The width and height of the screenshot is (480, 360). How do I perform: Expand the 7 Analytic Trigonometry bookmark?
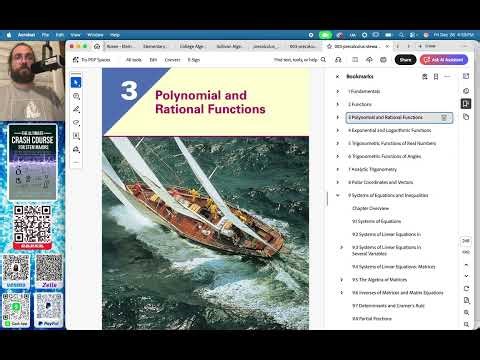click(337, 169)
